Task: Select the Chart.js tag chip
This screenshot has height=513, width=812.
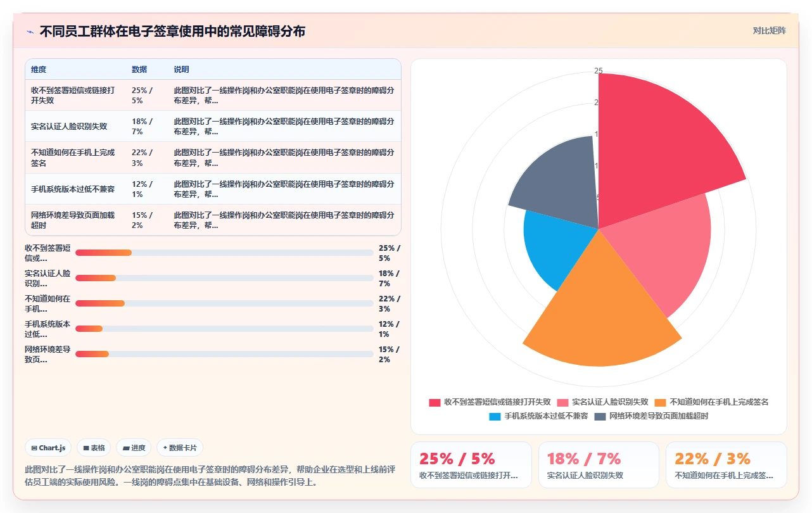Action: [x=49, y=448]
